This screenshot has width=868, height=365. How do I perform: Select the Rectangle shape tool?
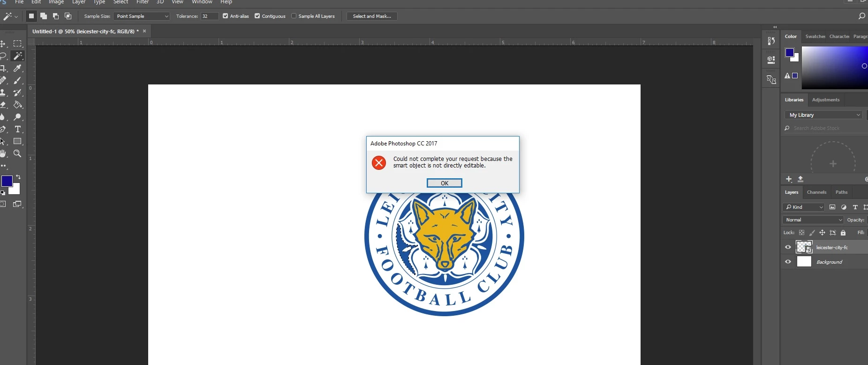18,141
